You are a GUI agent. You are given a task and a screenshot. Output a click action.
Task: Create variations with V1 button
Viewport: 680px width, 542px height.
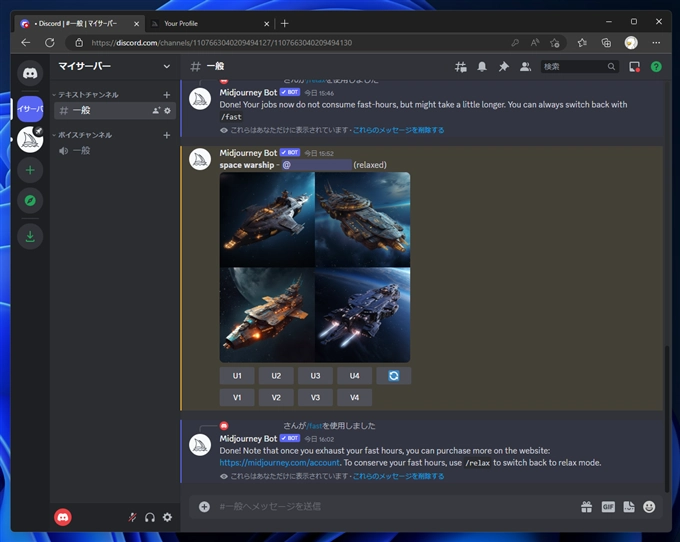click(237, 397)
